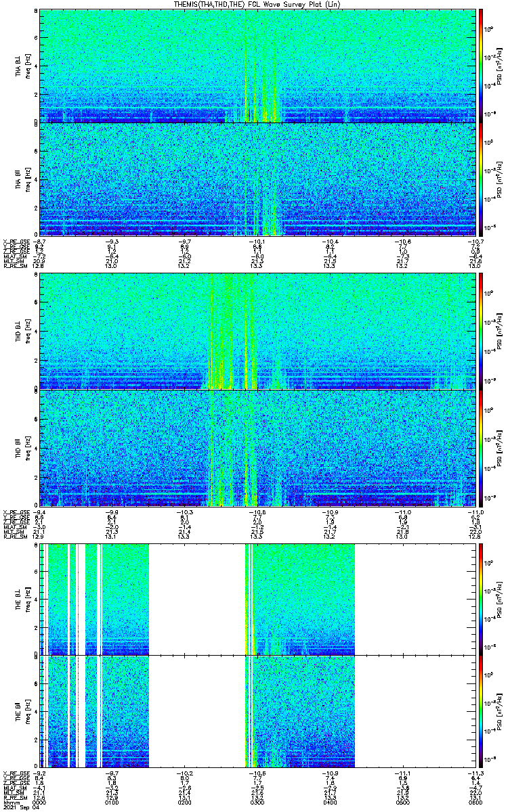Click the 'THD BL freq [Hz]' axis label

(22, 332)
